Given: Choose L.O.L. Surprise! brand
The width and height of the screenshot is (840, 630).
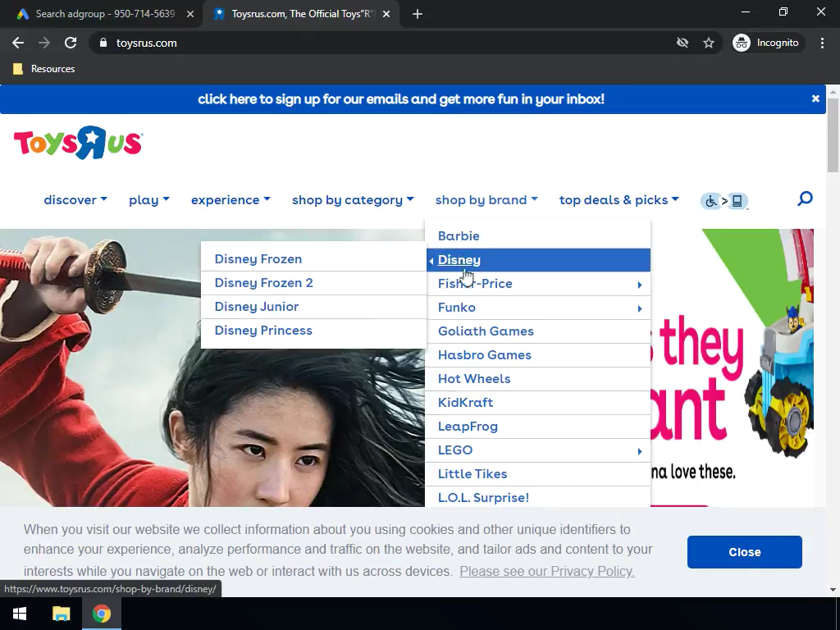Looking at the screenshot, I should (538, 497).
